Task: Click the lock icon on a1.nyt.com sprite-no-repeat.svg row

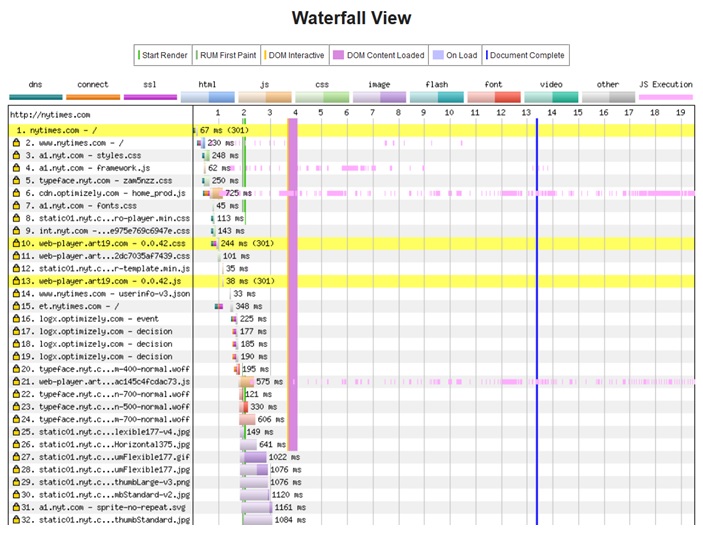Action: click(x=16, y=507)
